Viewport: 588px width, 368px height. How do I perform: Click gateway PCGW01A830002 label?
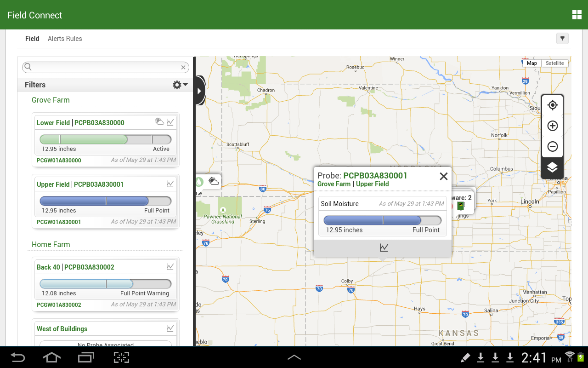click(59, 305)
